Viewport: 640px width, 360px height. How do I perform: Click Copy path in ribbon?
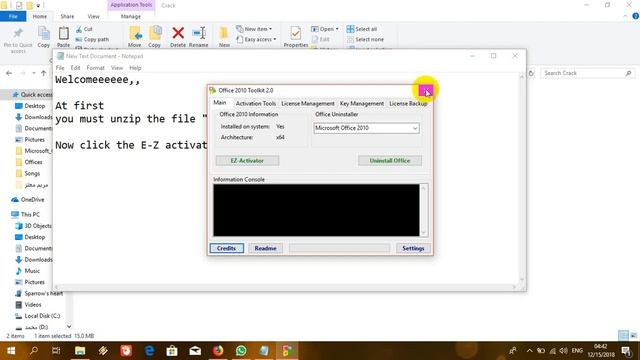click(92, 39)
